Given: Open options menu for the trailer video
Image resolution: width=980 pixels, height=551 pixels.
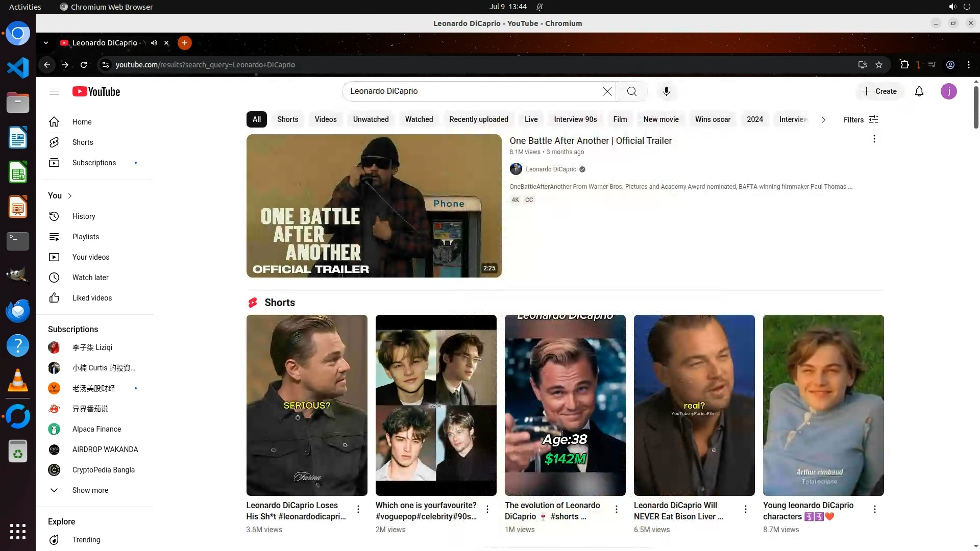Looking at the screenshot, I should point(874,139).
